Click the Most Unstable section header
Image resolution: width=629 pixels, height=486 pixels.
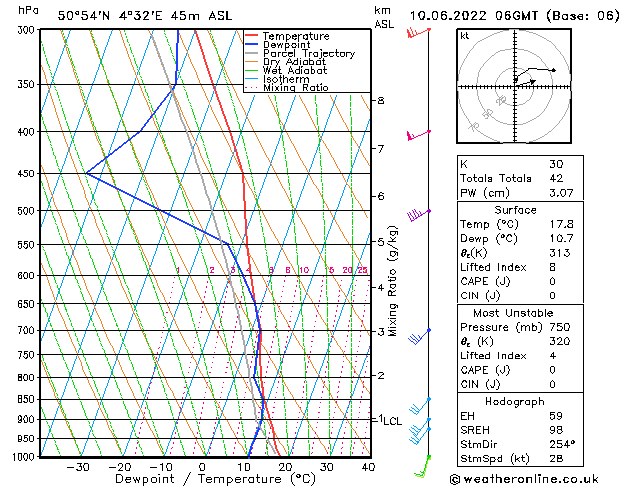(x=513, y=313)
